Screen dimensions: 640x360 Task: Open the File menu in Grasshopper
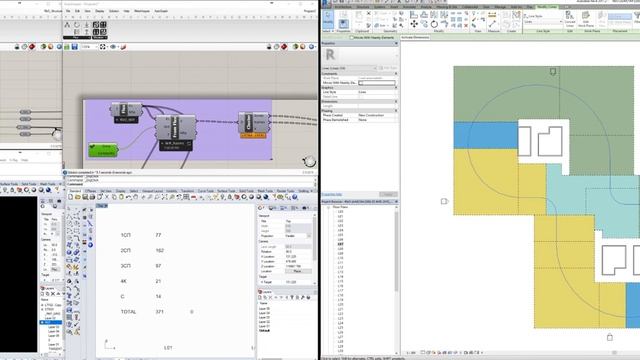click(x=68, y=11)
